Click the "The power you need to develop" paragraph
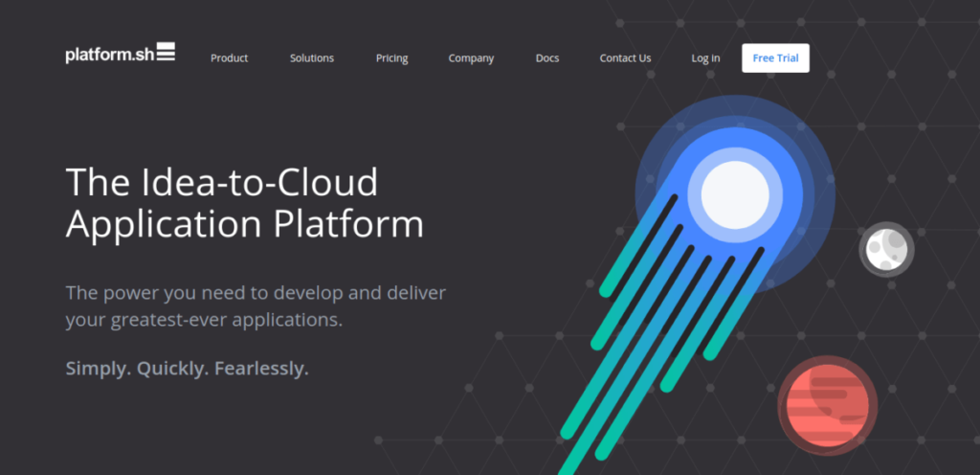The image size is (980, 475). point(256,306)
